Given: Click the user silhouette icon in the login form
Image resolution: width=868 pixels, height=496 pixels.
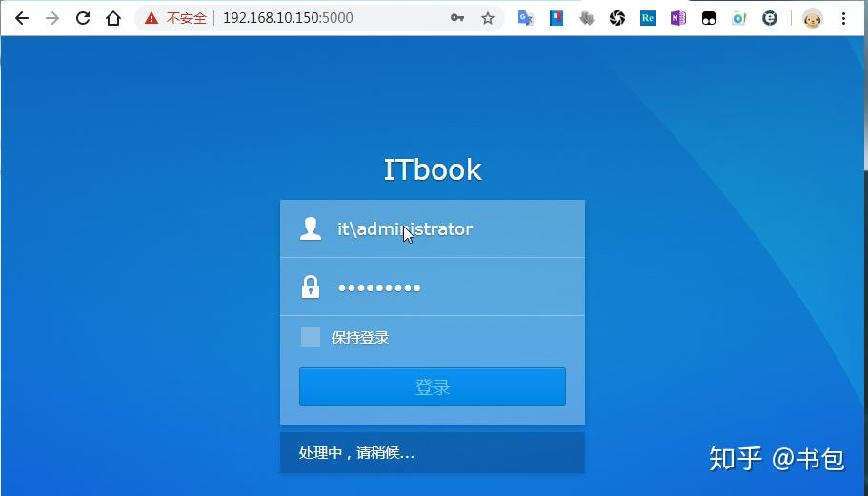Looking at the screenshot, I should [x=311, y=228].
